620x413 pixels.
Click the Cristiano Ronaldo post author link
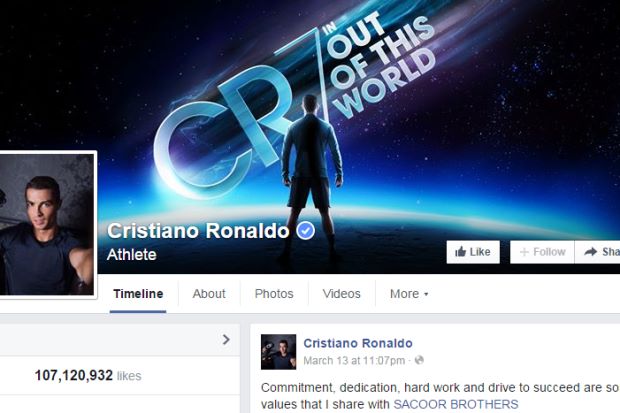pyautogui.click(x=358, y=343)
